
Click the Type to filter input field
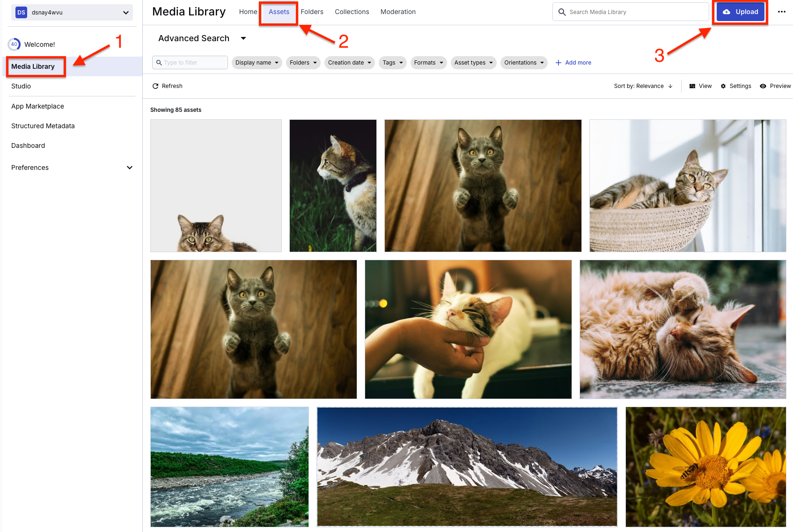coord(194,63)
